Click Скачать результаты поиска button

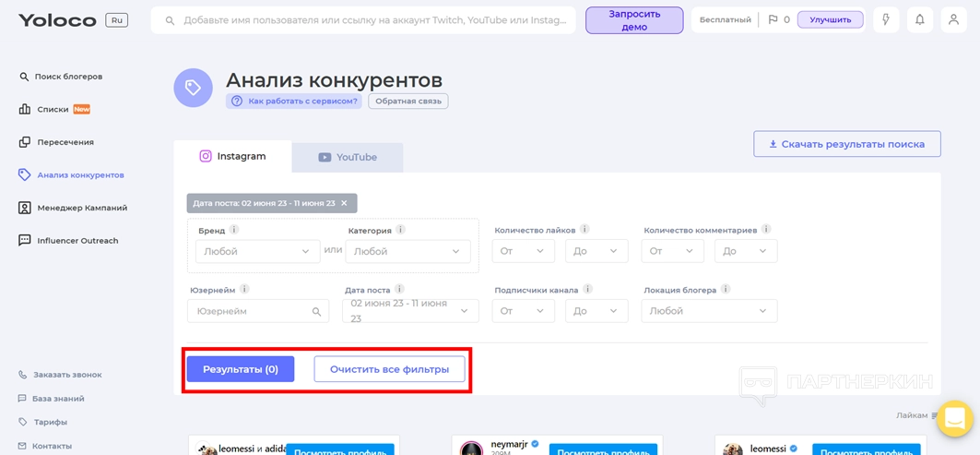[847, 144]
